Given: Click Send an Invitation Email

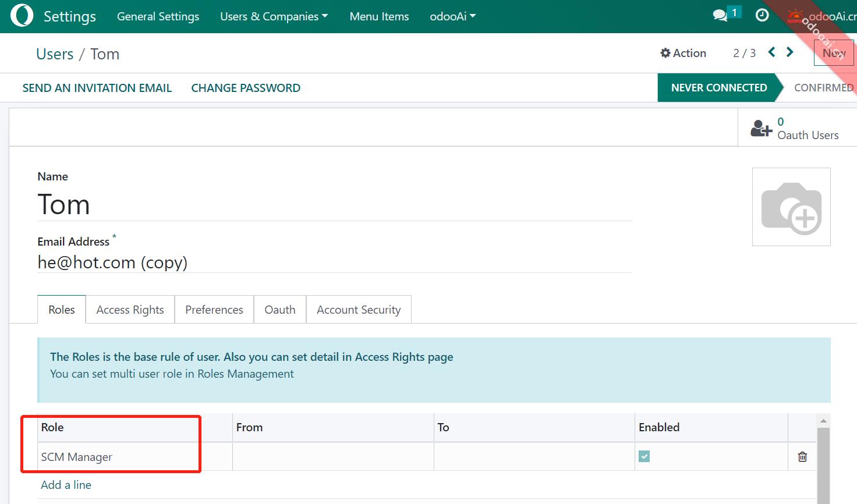Looking at the screenshot, I should pyautogui.click(x=97, y=88).
